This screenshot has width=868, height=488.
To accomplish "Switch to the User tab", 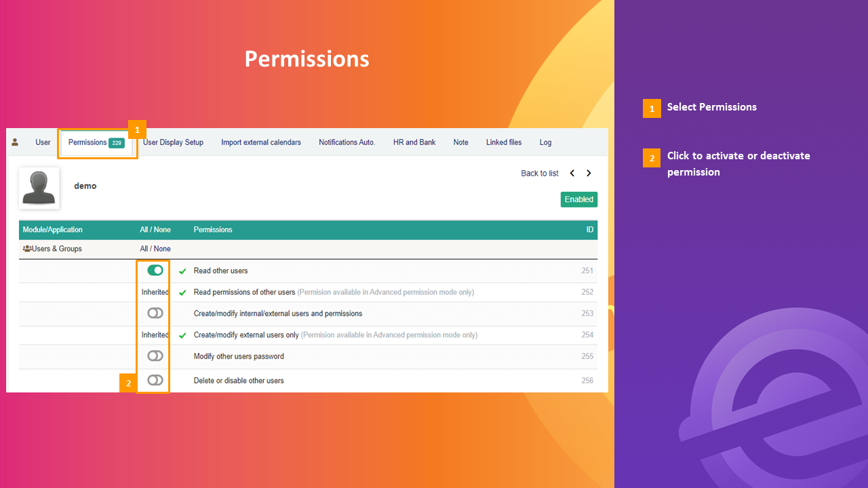I will (43, 142).
